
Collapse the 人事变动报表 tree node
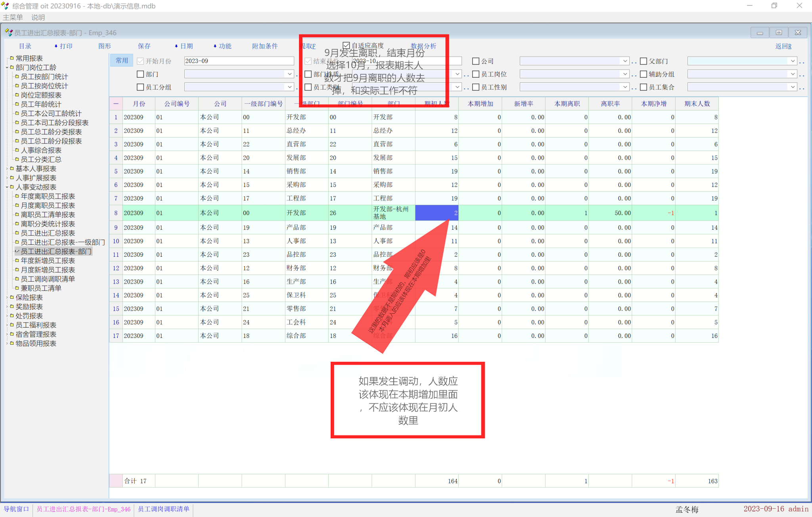pyautogui.click(x=7, y=187)
